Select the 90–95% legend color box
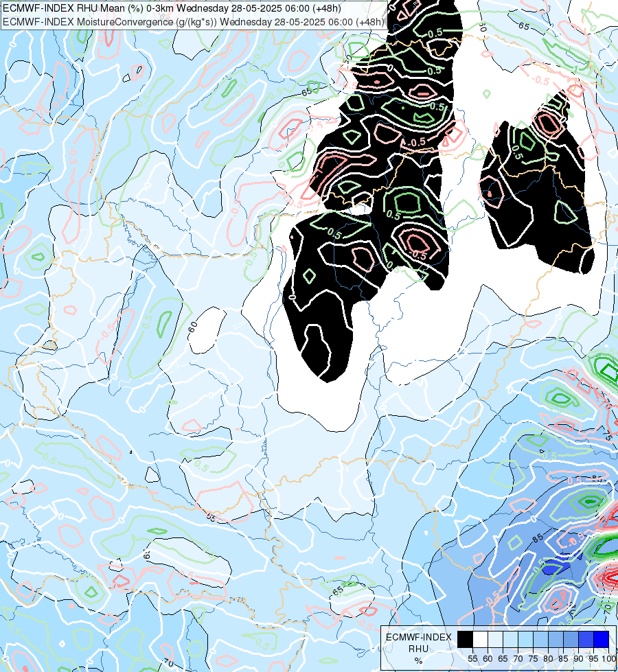618x672 pixels. click(x=586, y=640)
